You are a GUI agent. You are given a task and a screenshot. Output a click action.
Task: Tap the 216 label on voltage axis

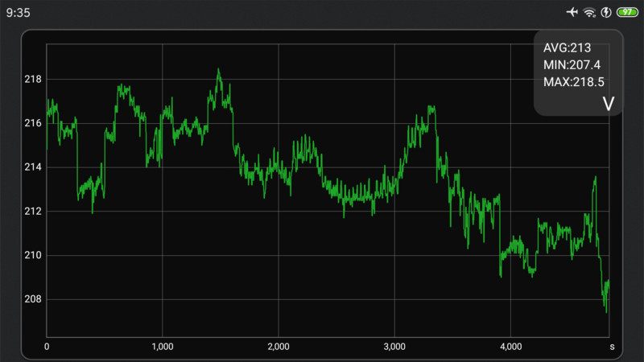[33, 123]
